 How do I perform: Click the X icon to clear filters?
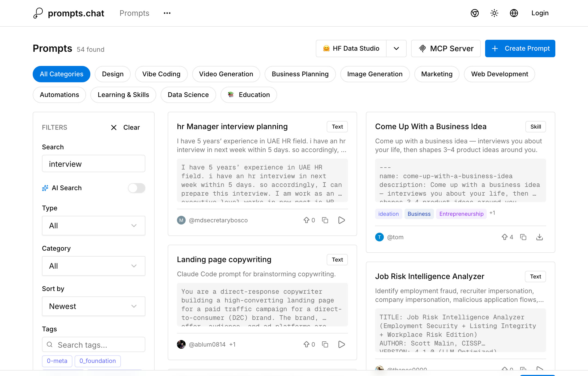click(x=114, y=128)
